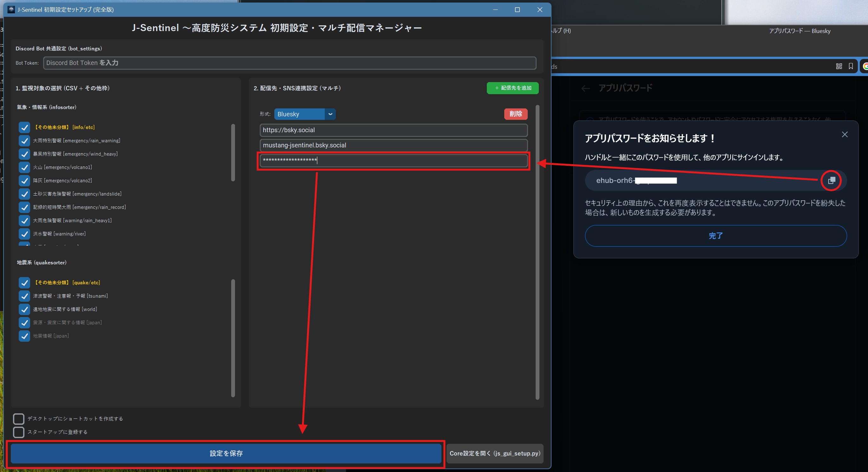Close the Bluesky app password dialog
The image size is (868, 472).
tap(845, 134)
